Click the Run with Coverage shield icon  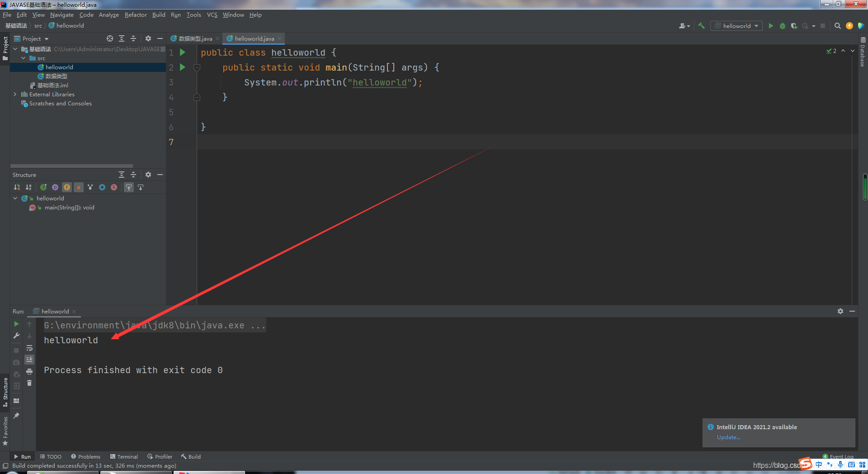click(x=794, y=26)
